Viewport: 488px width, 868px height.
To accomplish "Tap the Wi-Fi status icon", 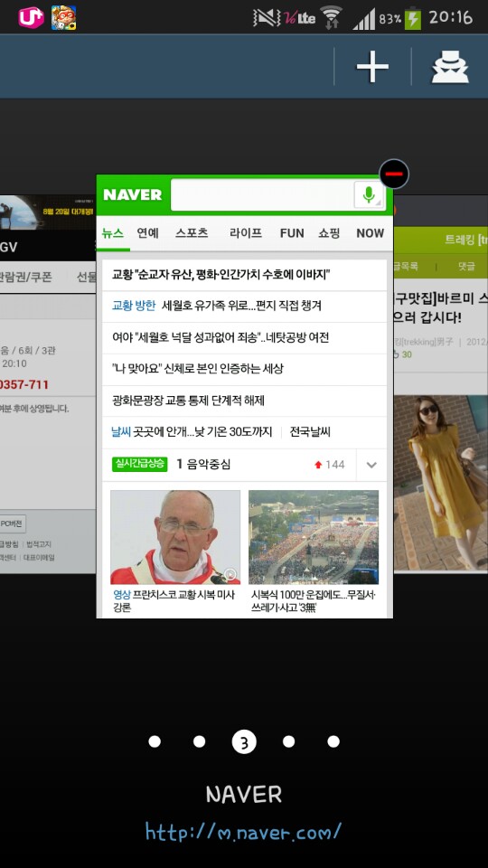I will coord(332,18).
